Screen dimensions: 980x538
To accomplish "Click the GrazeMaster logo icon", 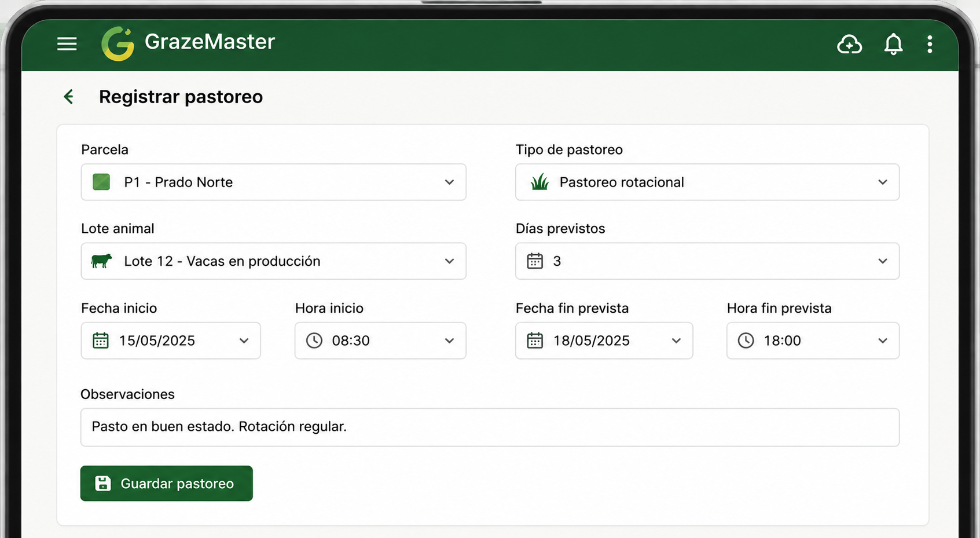I will (x=118, y=43).
